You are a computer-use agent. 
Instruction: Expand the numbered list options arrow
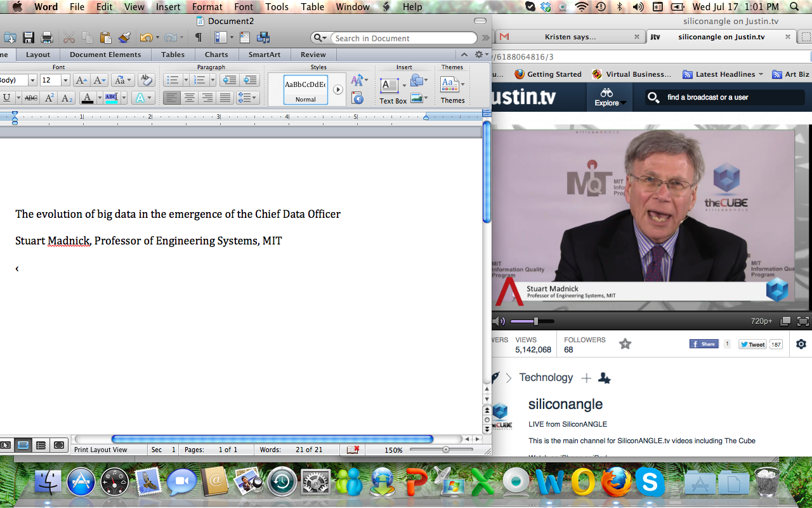point(213,80)
